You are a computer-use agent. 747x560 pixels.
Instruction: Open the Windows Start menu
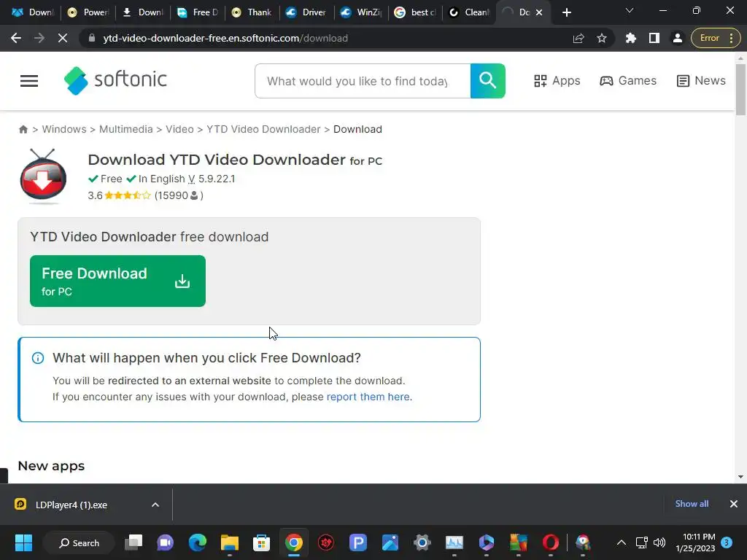pos(23,542)
